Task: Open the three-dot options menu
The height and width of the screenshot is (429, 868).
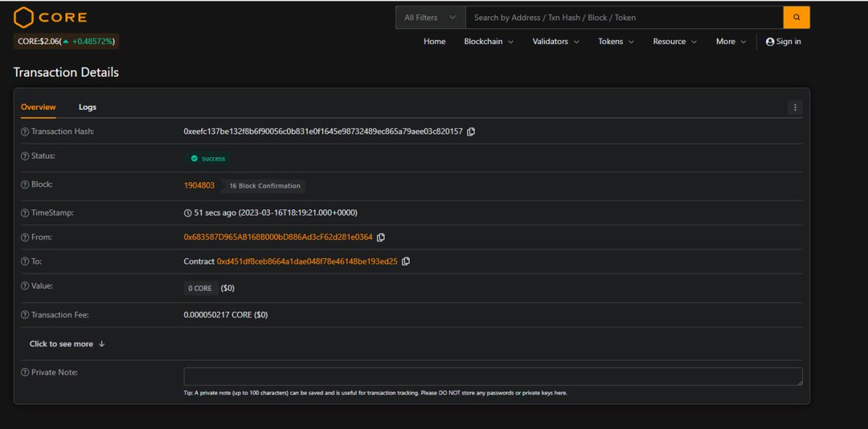Action: 794,106
